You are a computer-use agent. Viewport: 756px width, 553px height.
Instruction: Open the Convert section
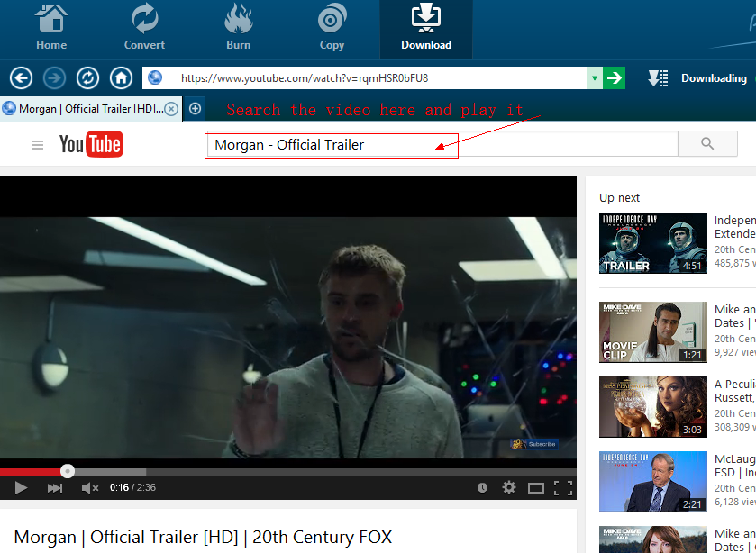click(x=144, y=28)
